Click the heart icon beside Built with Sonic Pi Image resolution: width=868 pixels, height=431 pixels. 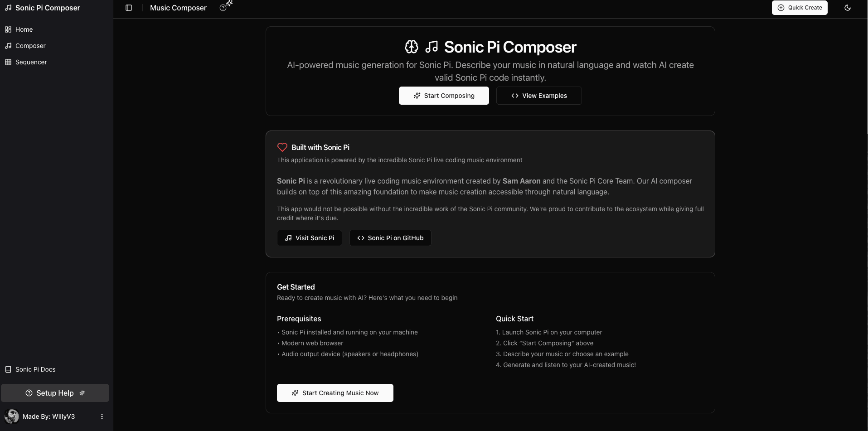coord(282,147)
